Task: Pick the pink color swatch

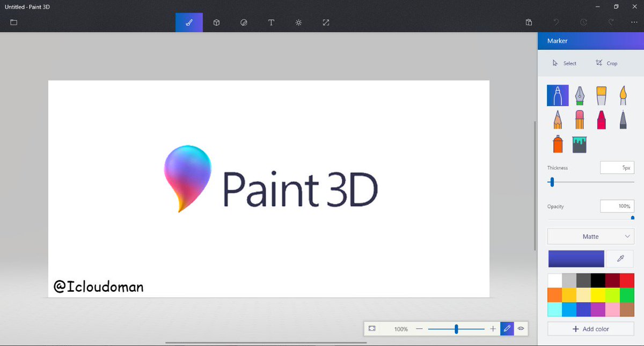Action: coord(613,310)
